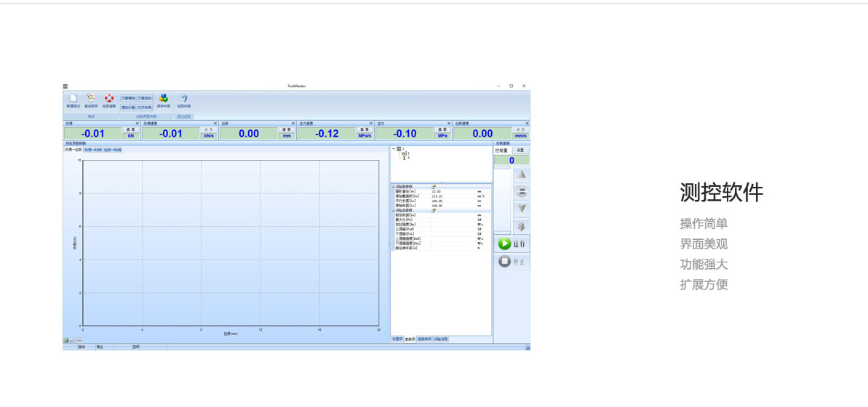Close the 负荷速度 display panel
The width and height of the screenshot is (868, 407).
coord(215,124)
